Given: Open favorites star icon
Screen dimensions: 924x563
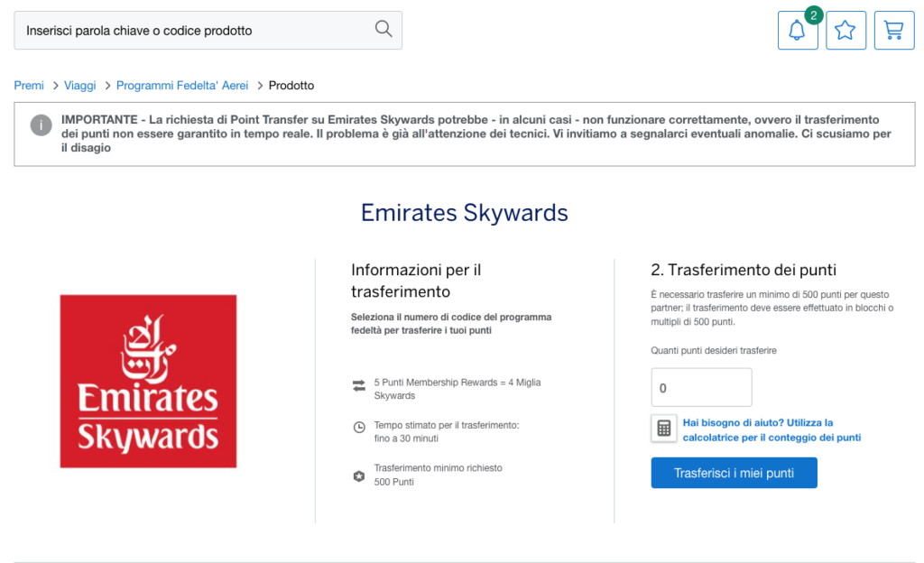Looking at the screenshot, I should (845, 30).
